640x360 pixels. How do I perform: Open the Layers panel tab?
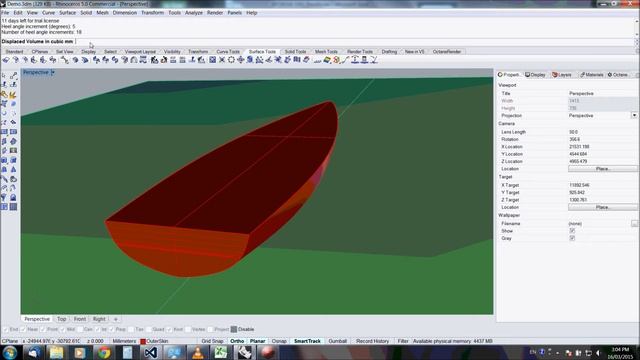(562, 75)
